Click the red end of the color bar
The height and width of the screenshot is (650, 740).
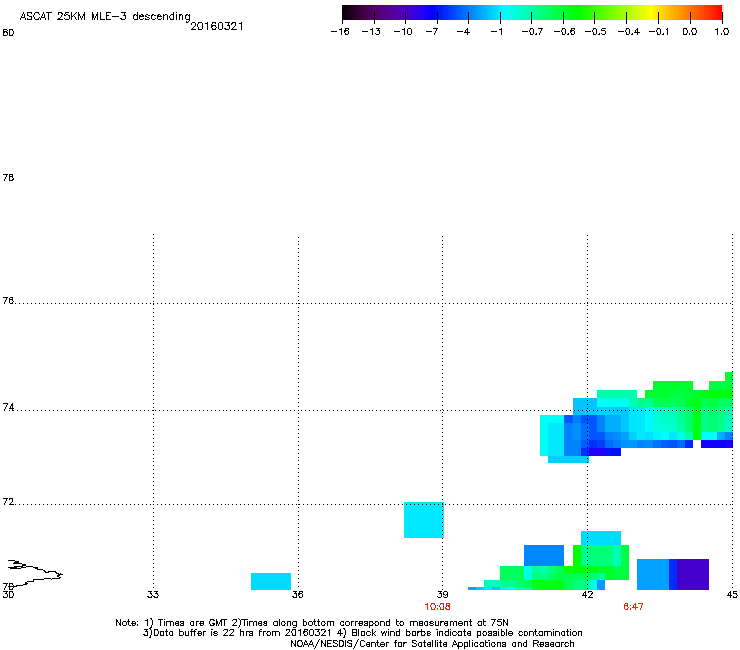(715, 13)
